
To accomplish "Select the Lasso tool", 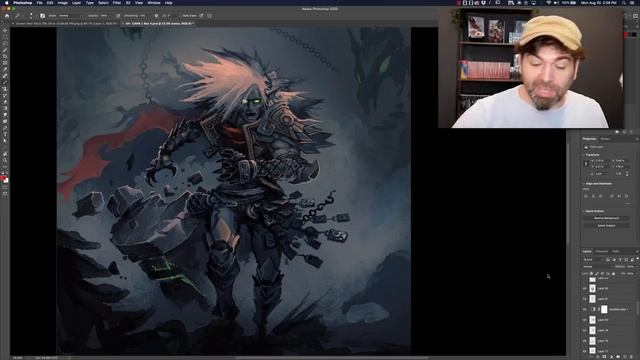I will tap(5, 43).
